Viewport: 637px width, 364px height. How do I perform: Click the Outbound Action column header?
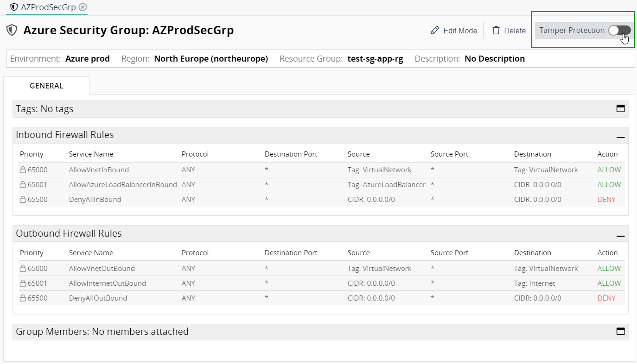click(607, 253)
